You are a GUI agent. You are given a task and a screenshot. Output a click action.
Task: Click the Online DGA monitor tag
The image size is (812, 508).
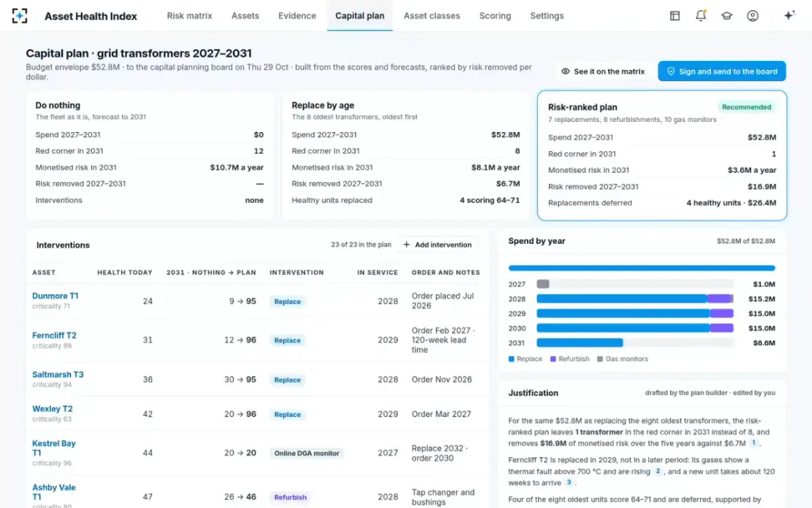tap(307, 453)
